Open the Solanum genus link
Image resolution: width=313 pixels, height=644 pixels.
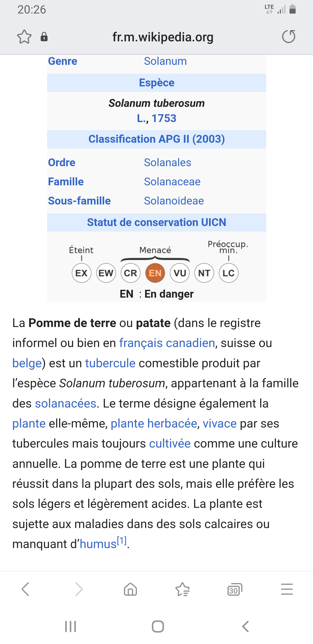pos(165,61)
